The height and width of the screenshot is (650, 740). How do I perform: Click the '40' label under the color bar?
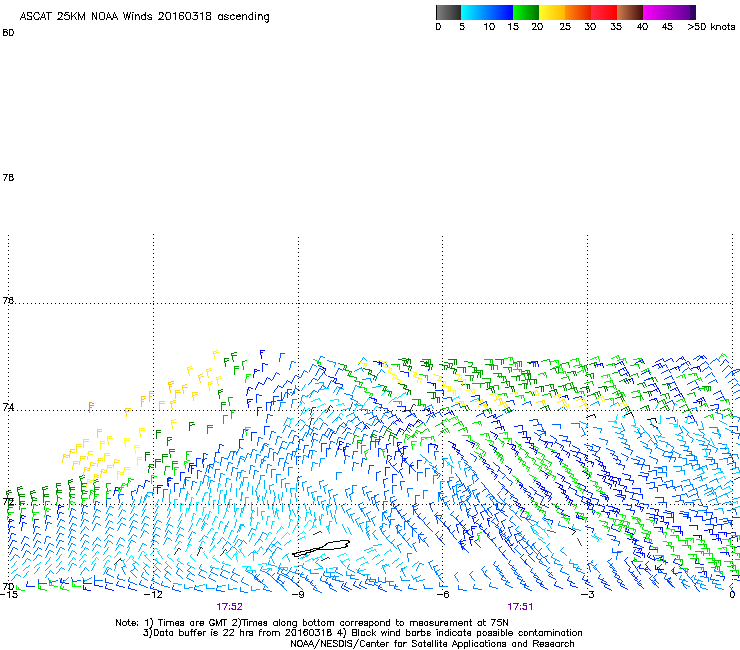(x=642, y=27)
